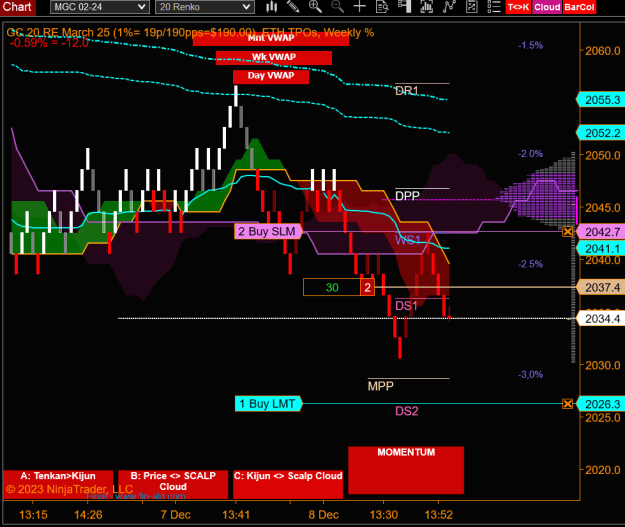
Task: Click the zoom out magnifier icon
Action: [x=337, y=7]
